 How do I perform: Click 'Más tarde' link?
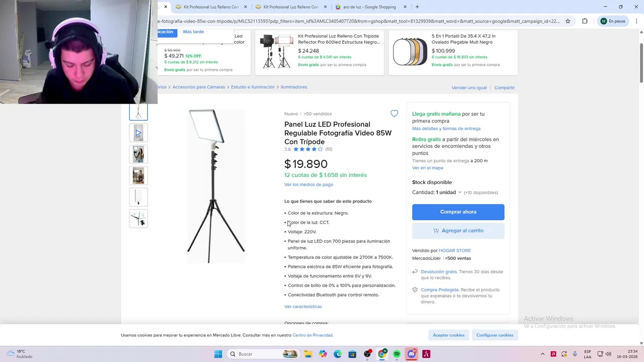(x=193, y=32)
